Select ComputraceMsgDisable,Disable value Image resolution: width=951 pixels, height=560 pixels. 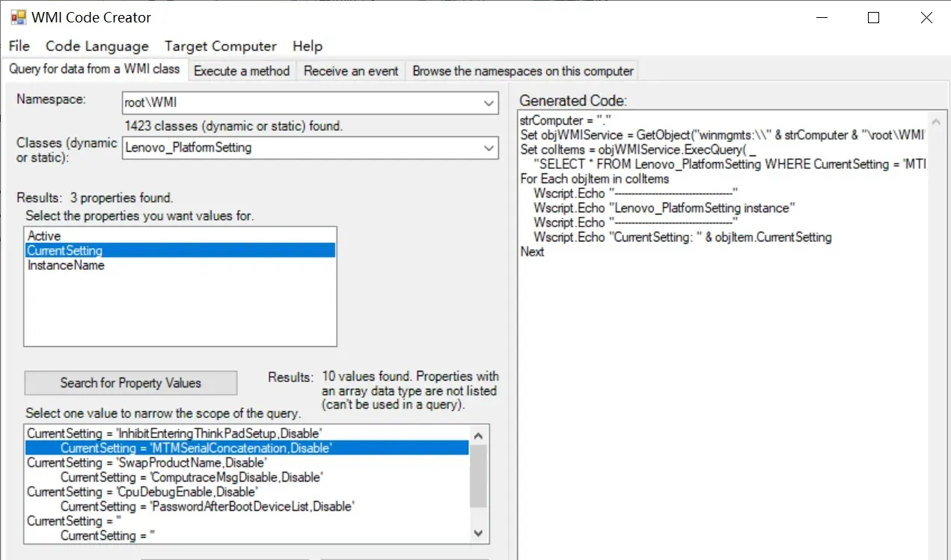tap(247, 477)
